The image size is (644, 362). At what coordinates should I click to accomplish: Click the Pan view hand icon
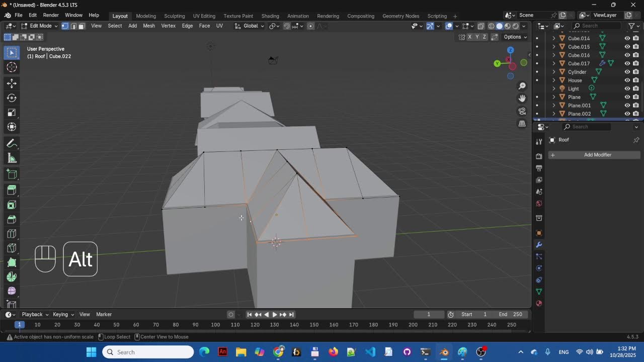click(x=522, y=99)
